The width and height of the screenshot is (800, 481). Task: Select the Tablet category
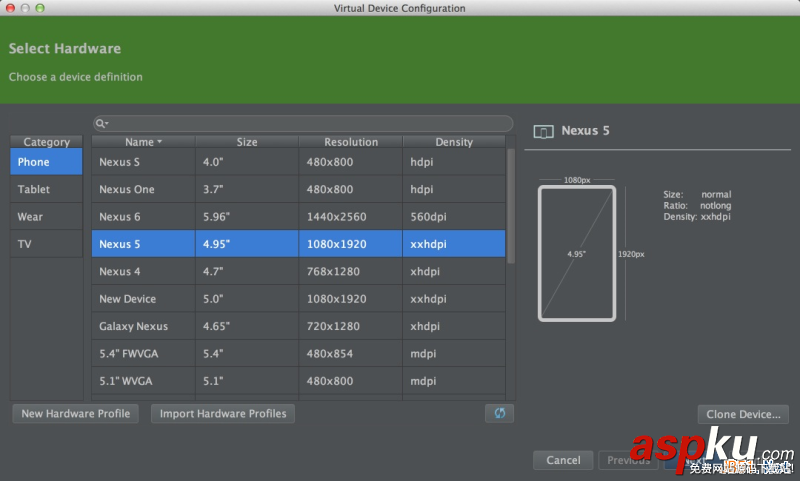(x=46, y=189)
